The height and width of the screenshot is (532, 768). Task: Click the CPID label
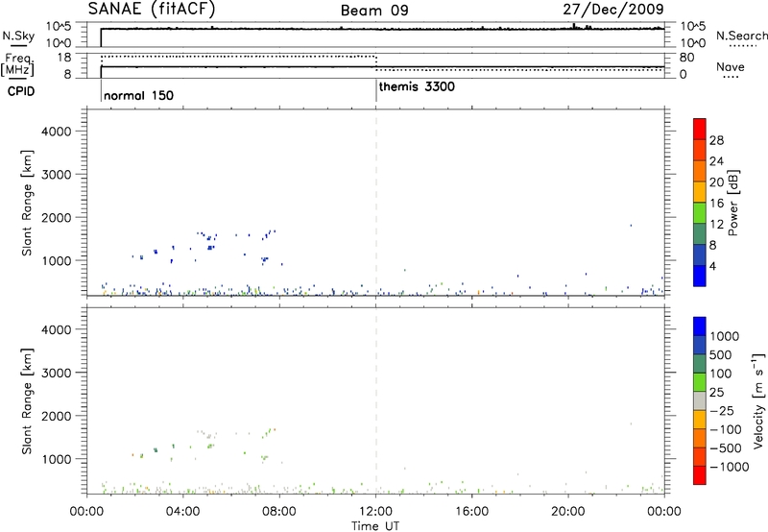coord(21,91)
